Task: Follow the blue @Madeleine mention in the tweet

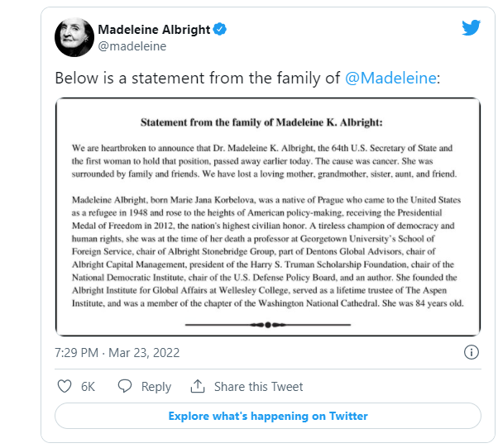Action: [389, 79]
